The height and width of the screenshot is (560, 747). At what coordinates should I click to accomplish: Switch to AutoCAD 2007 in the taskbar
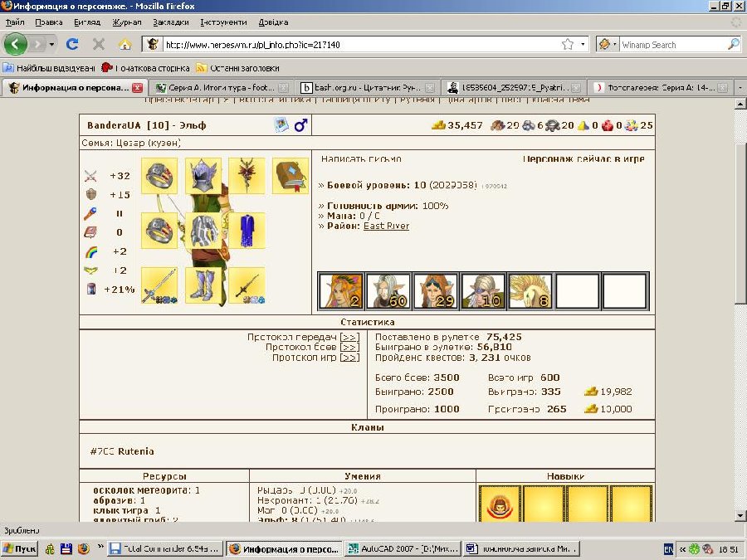[x=403, y=549]
